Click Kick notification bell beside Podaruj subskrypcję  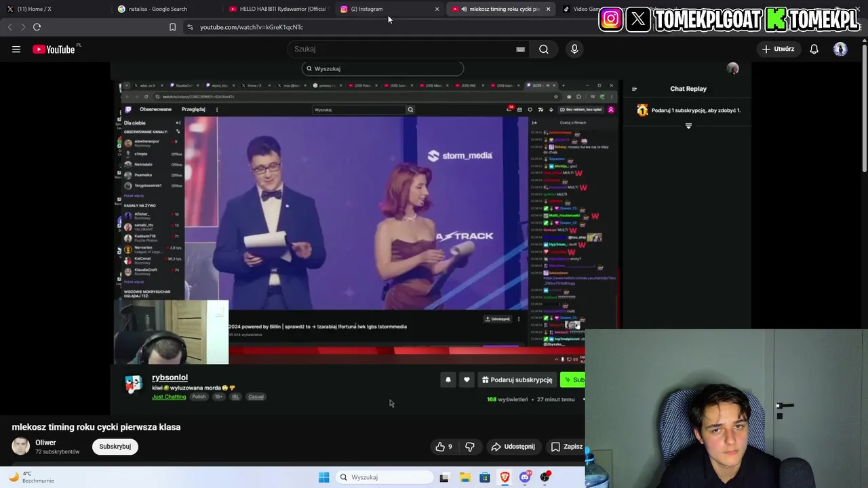[x=448, y=380]
